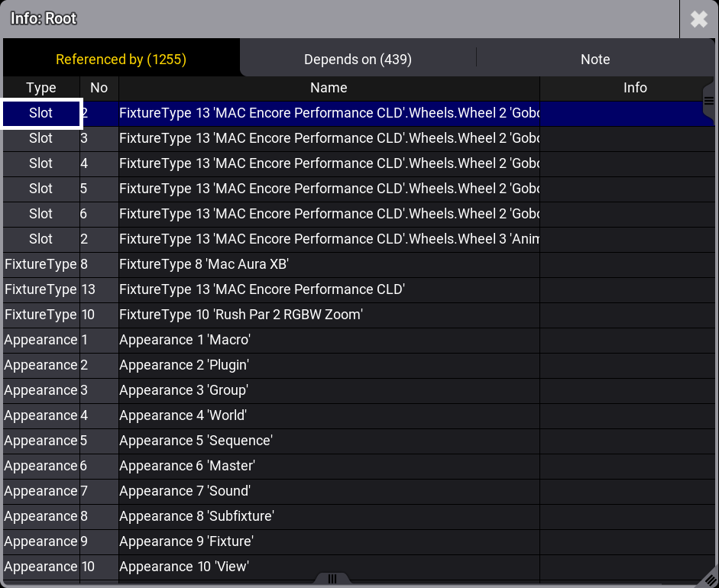Close the Info: Root window
The width and height of the screenshot is (719, 588).
pos(698,19)
